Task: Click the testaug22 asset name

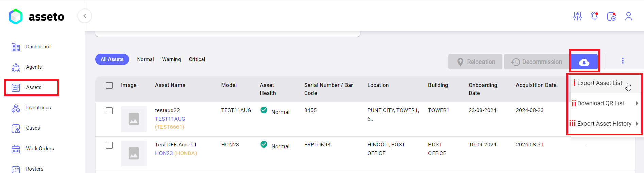Action: coord(167,110)
